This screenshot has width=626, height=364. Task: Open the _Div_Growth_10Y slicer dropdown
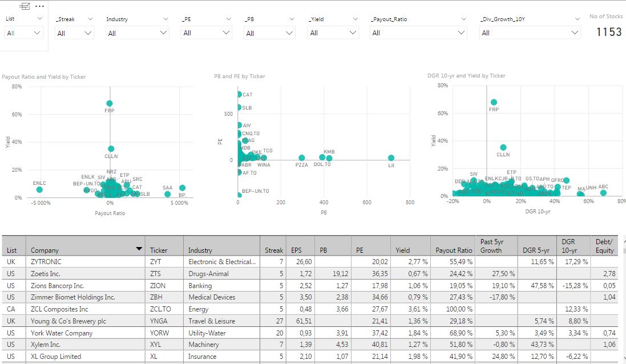(x=575, y=33)
